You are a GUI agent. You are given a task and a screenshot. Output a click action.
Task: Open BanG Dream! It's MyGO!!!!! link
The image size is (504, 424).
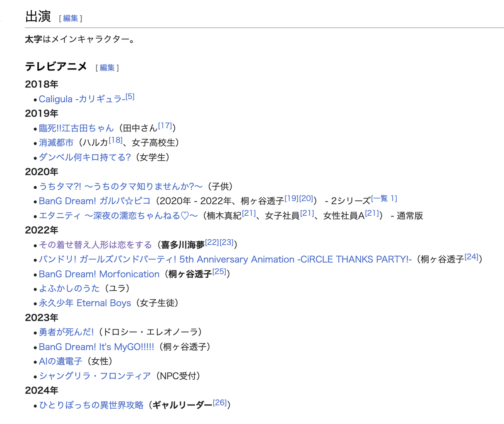click(x=96, y=347)
